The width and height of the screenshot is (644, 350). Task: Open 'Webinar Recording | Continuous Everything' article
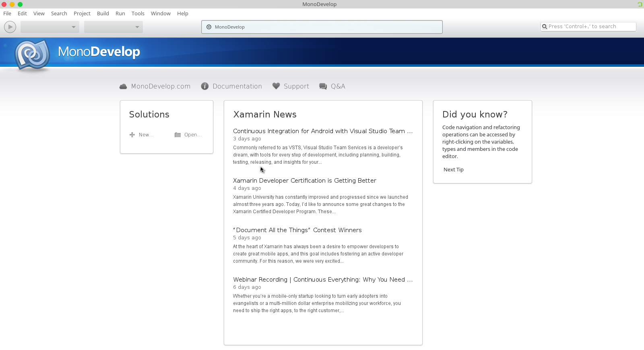coord(323,280)
